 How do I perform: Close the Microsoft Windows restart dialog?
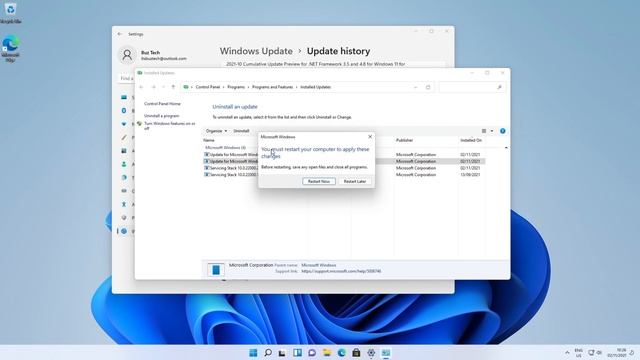(370, 137)
